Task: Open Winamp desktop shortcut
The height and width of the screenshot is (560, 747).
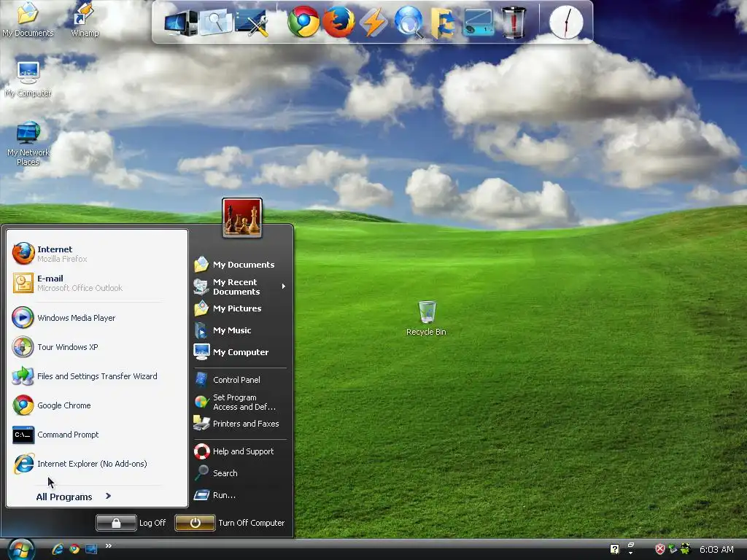Action: point(85,20)
